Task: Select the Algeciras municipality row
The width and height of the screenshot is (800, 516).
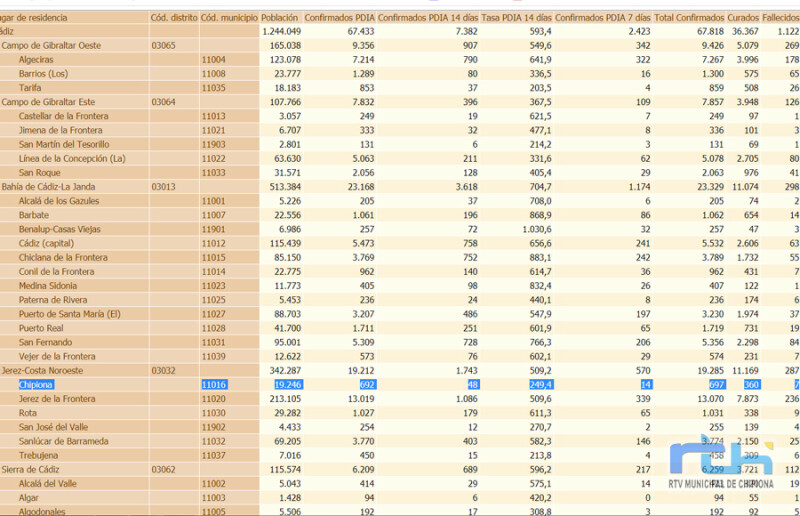Action: click(x=400, y=60)
